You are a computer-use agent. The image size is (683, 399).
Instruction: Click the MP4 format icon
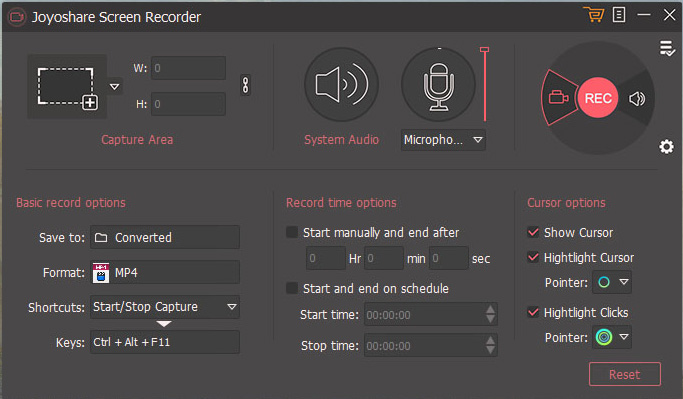point(101,273)
